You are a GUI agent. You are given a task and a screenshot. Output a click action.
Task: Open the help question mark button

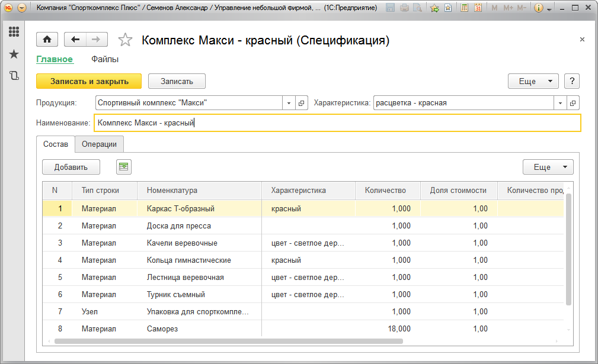pyautogui.click(x=572, y=81)
